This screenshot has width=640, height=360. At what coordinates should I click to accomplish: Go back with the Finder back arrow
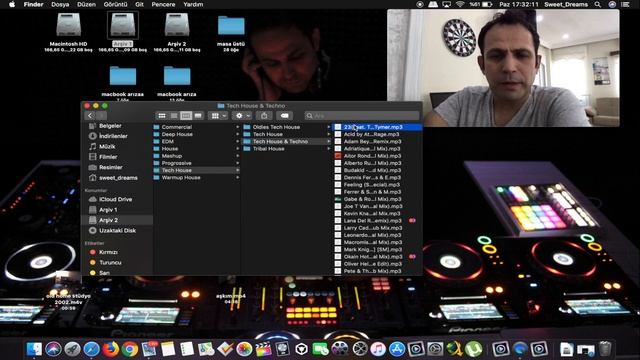(x=90, y=116)
